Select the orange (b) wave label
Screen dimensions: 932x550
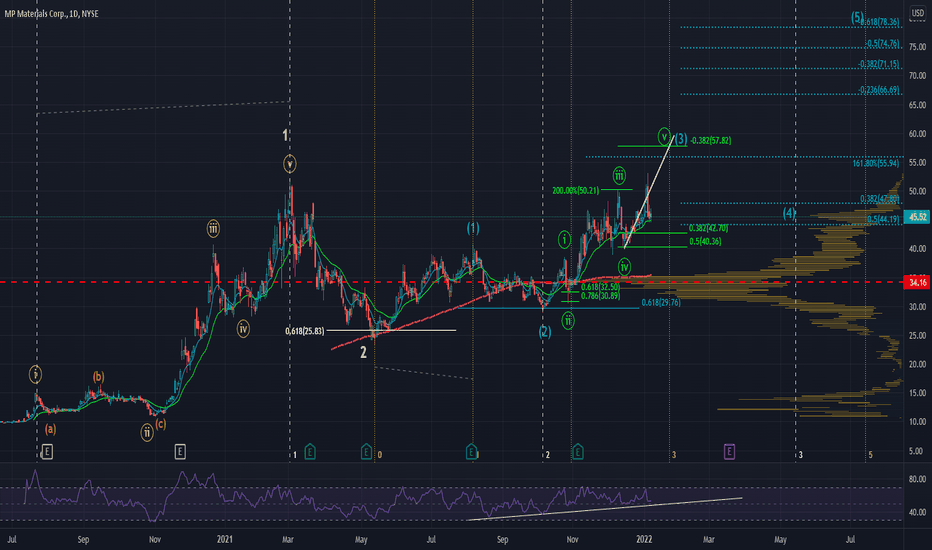98,376
